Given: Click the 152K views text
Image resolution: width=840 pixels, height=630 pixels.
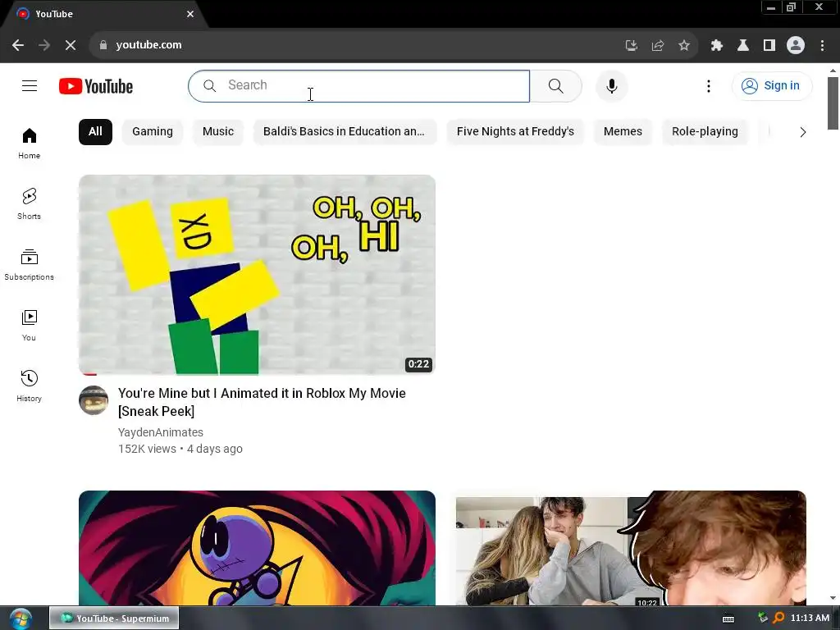Looking at the screenshot, I should [x=147, y=449].
